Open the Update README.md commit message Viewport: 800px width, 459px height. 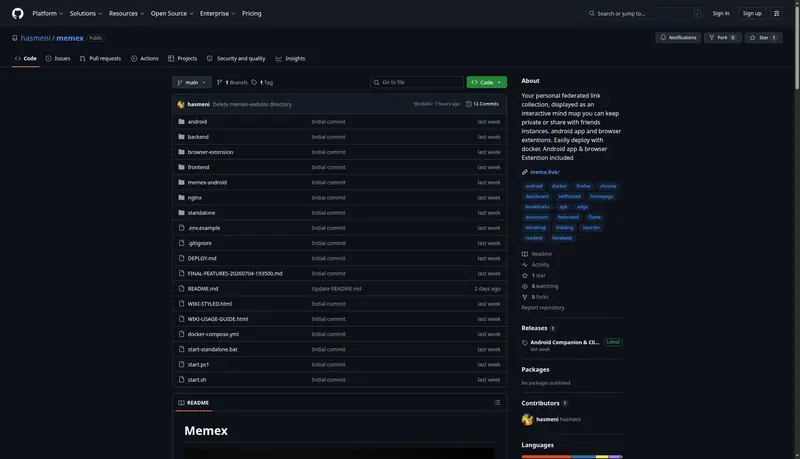pyautogui.click(x=336, y=289)
